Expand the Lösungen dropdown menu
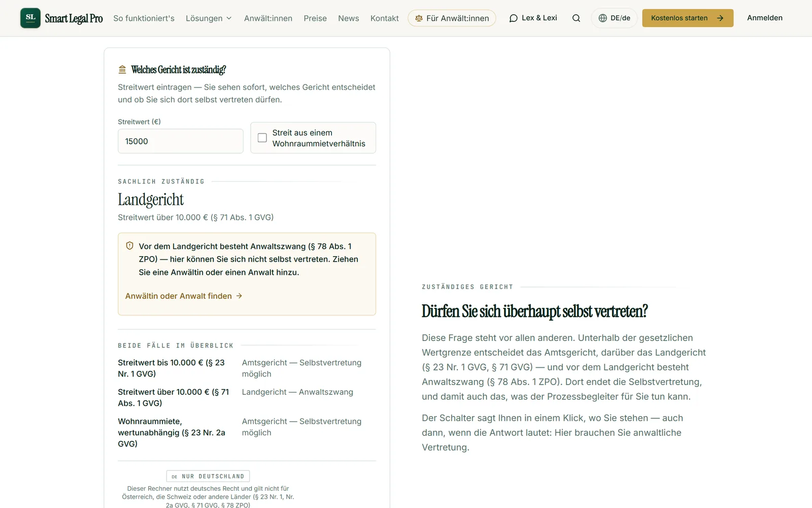 [x=209, y=18]
